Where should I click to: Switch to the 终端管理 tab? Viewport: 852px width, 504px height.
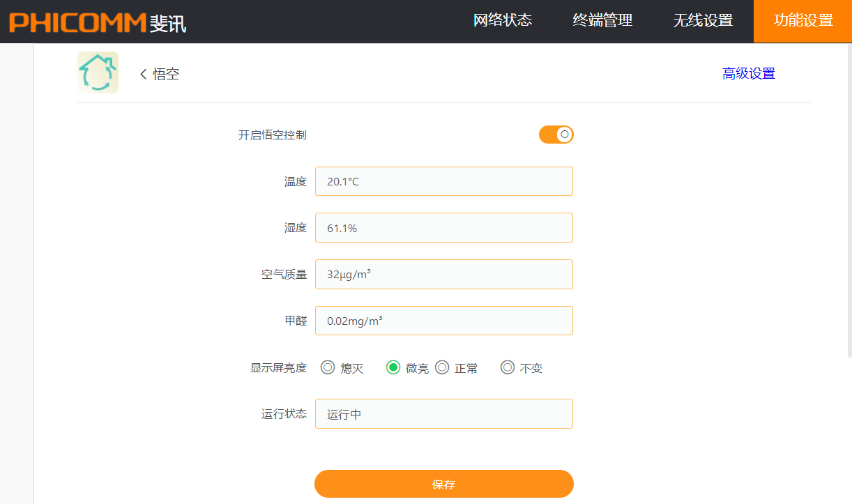coord(602,21)
